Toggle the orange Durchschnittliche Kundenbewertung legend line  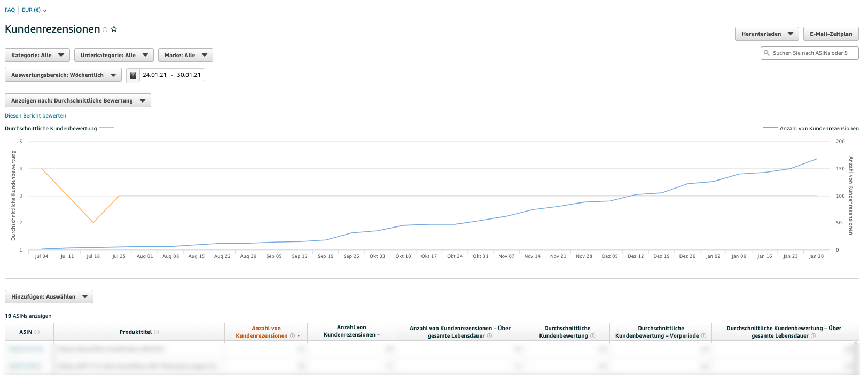click(107, 128)
